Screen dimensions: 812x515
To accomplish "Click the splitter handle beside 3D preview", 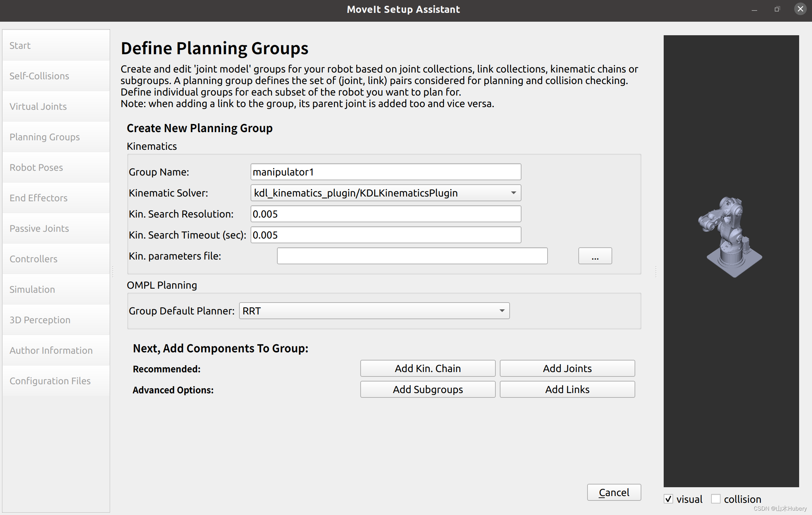I will coord(656,271).
